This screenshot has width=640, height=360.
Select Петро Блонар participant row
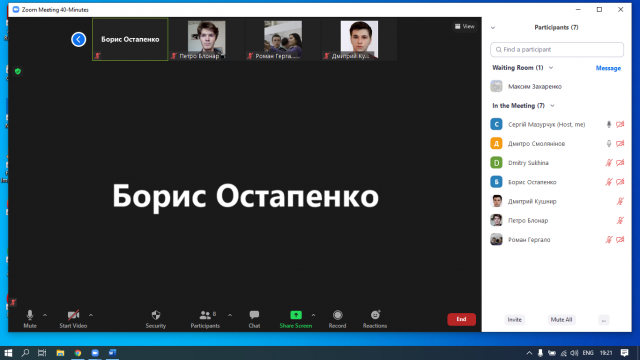[557, 220]
